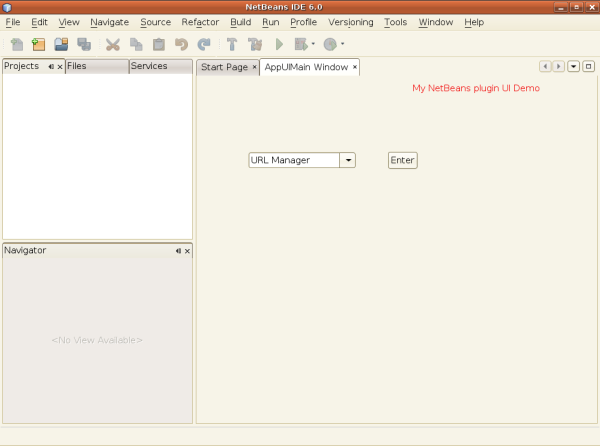Screen dimensions: 600x446
Task: Click the Build Main Project hammer icon
Action: (x=232, y=44)
